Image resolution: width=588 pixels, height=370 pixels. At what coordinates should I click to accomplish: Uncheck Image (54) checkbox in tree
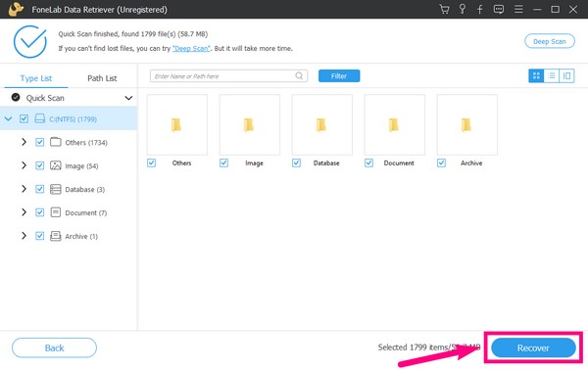(39, 165)
